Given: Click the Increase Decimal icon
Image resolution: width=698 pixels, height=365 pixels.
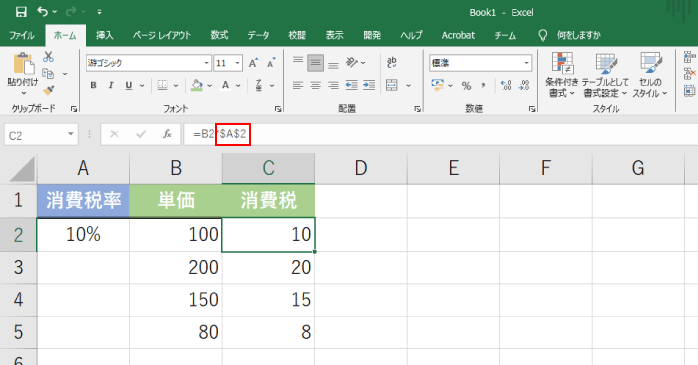Looking at the screenshot, I should click(x=506, y=85).
